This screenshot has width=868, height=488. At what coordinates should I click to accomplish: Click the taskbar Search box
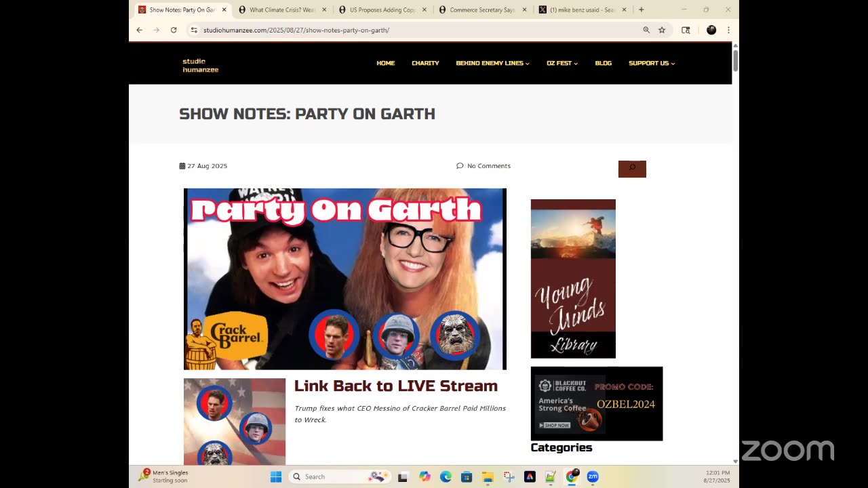tap(339, 476)
